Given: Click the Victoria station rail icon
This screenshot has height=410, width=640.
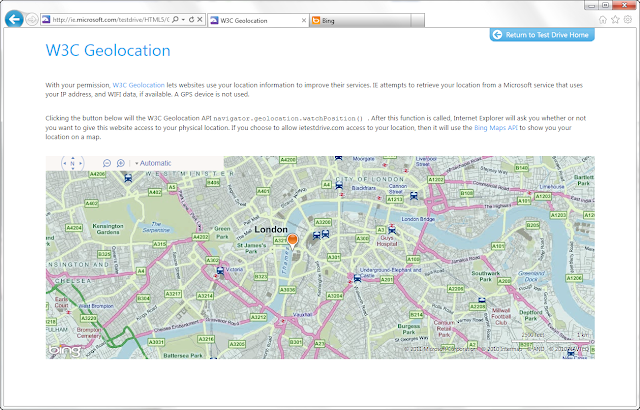Looking at the screenshot, I should (x=220, y=270).
